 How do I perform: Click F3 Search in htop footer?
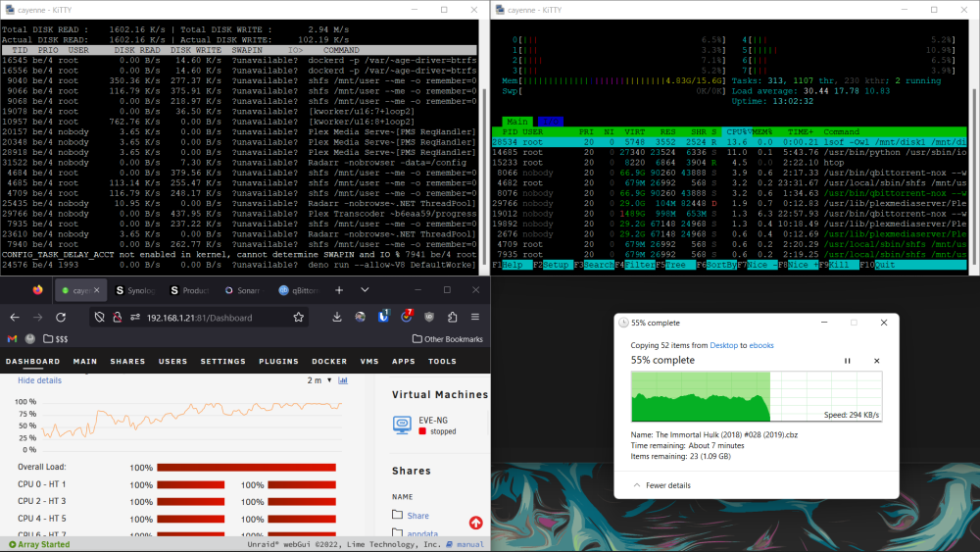[595, 265]
